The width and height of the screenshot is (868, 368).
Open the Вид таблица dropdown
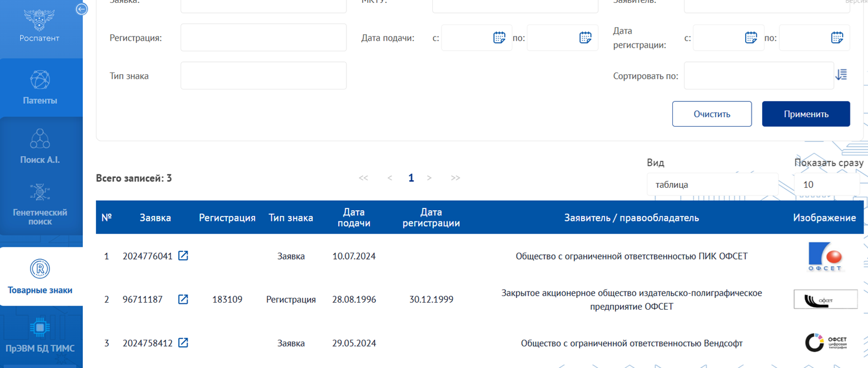coord(712,184)
